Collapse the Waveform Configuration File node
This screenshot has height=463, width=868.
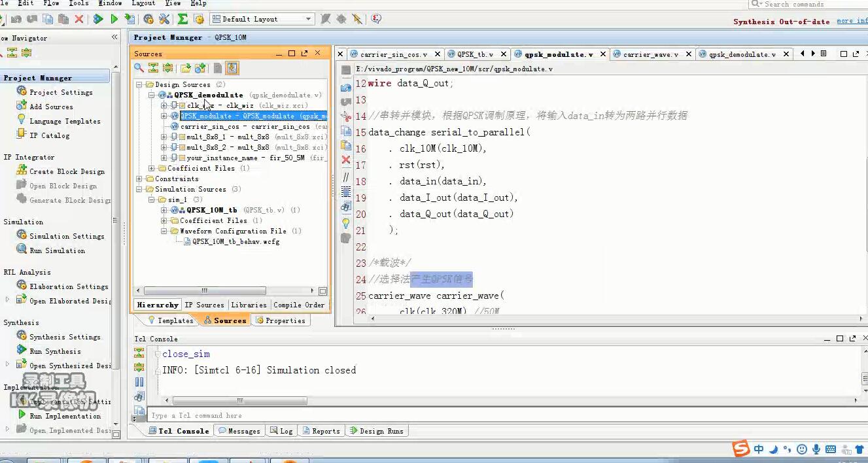pyautogui.click(x=164, y=231)
